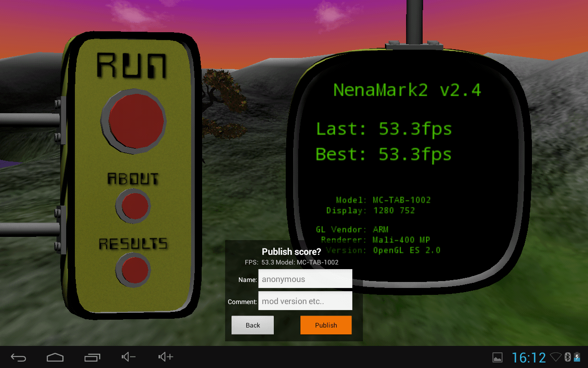
Task: Click the Last: 53.3fps score
Action: pyautogui.click(x=384, y=129)
